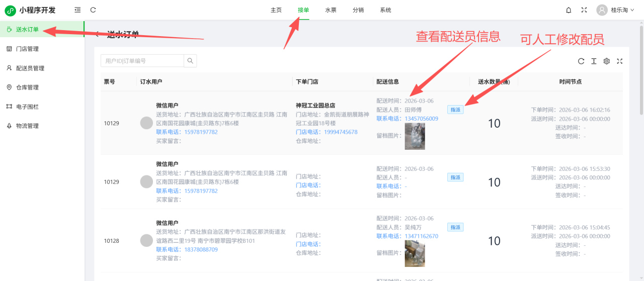Image resolution: width=644 pixels, height=281 pixels.
Task: Refresh the order table using the toolbar icon
Action: tap(581, 61)
